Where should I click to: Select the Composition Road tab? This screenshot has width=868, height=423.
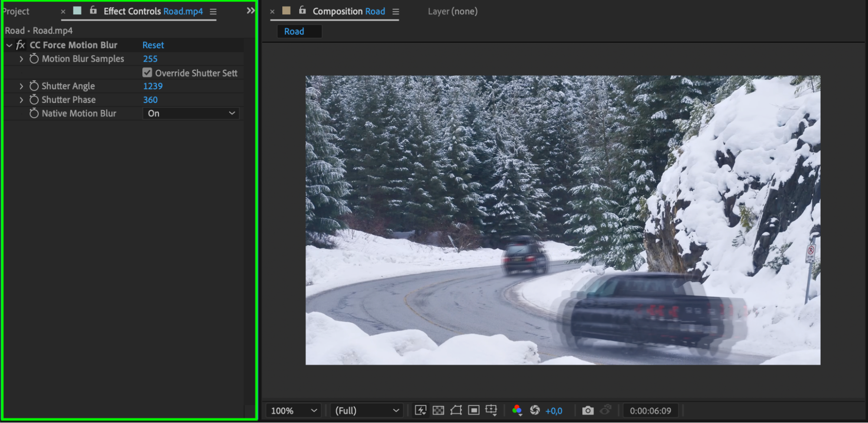coord(349,11)
